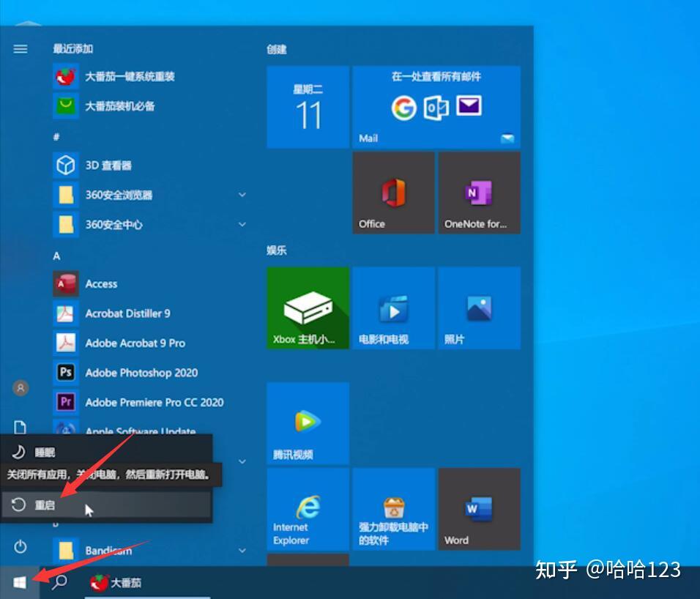Viewport: 700px width, 599px height.
Task: Open the Mail tile
Action: click(436, 107)
